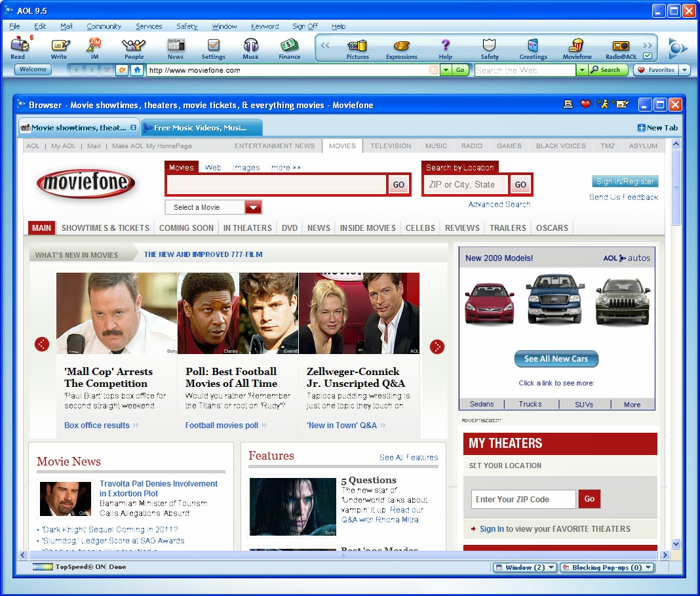Click the Enter Your ZIP Code field

(523, 499)
